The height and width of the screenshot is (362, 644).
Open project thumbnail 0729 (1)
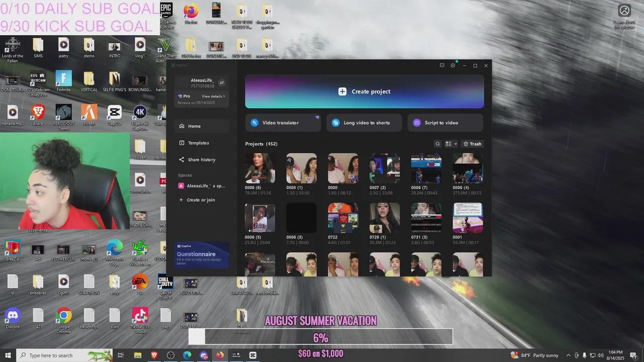tap(385, 218)
